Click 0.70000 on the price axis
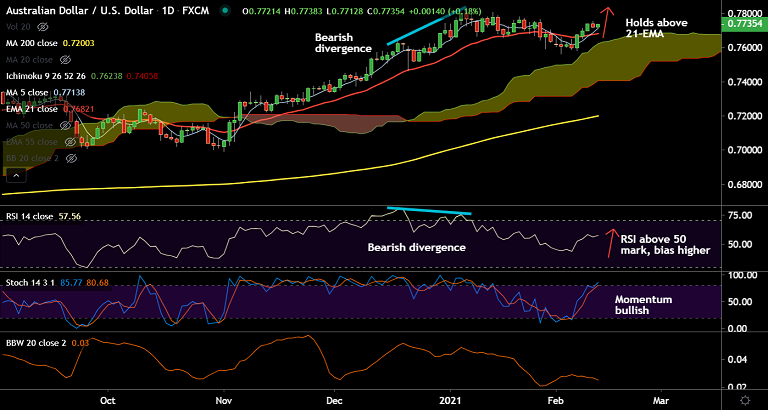Image resolution: width=768 pixels, height=410 pixels. (x=744, y=150)
